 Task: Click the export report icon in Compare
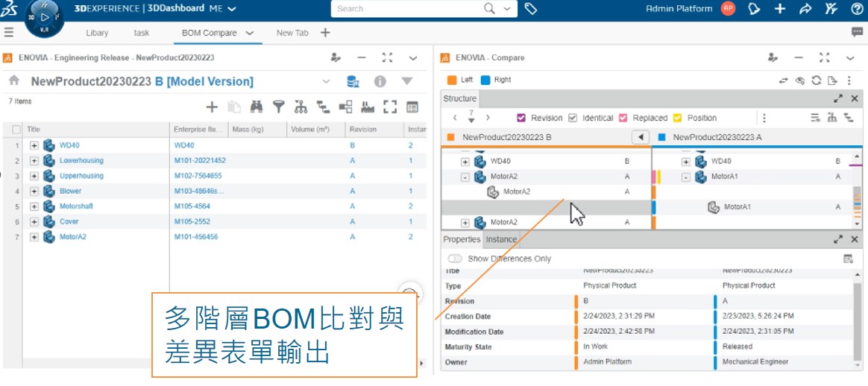tap(831, 80)
